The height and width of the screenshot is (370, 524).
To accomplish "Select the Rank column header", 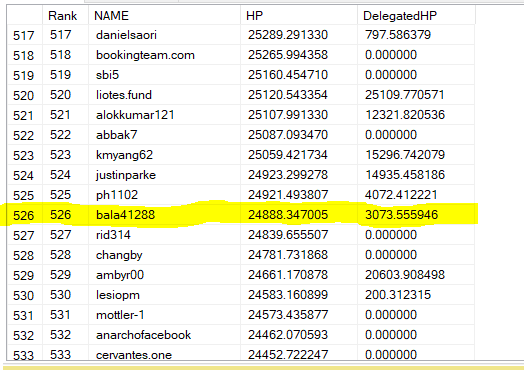I will click(66, 15).
